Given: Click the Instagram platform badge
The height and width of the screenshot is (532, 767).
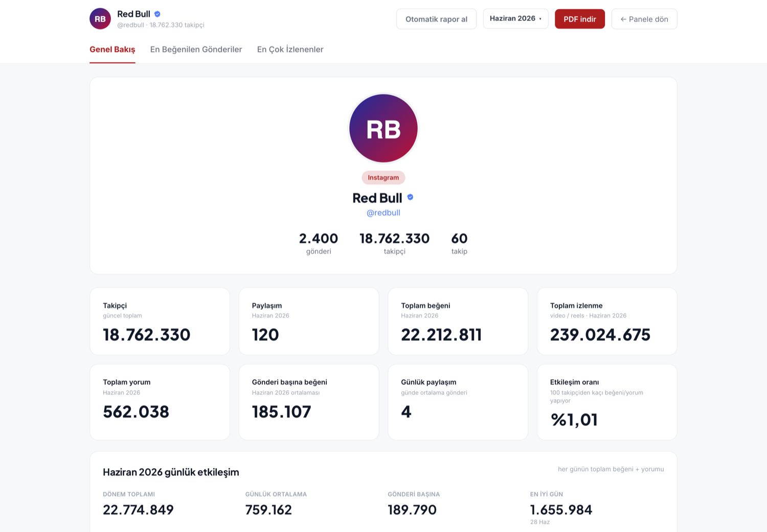Looking at the screenshot, I should tap(383, 177).
